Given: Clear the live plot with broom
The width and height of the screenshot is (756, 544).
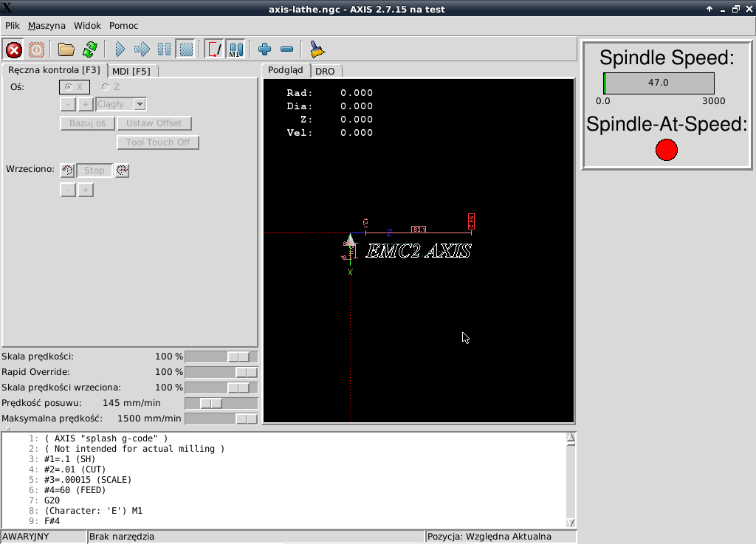Looking at the screenshot, I should tap(317, 49).
